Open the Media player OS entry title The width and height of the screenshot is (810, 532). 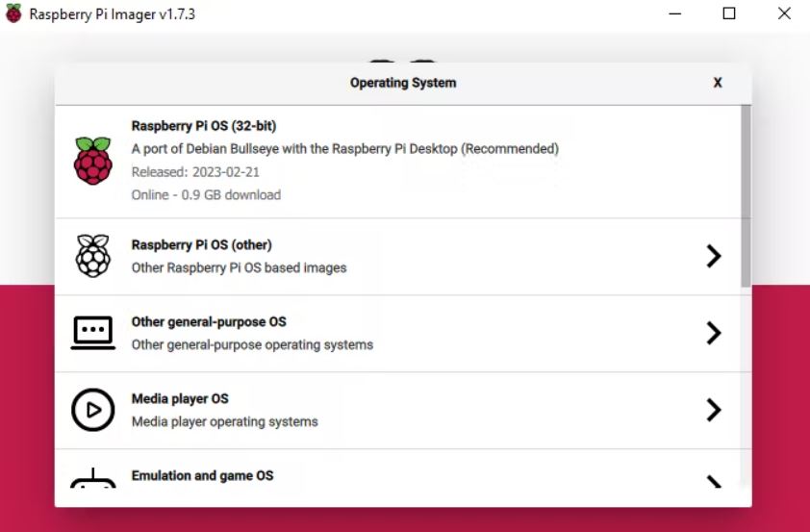pyautogui.click(x=180, y=398)
